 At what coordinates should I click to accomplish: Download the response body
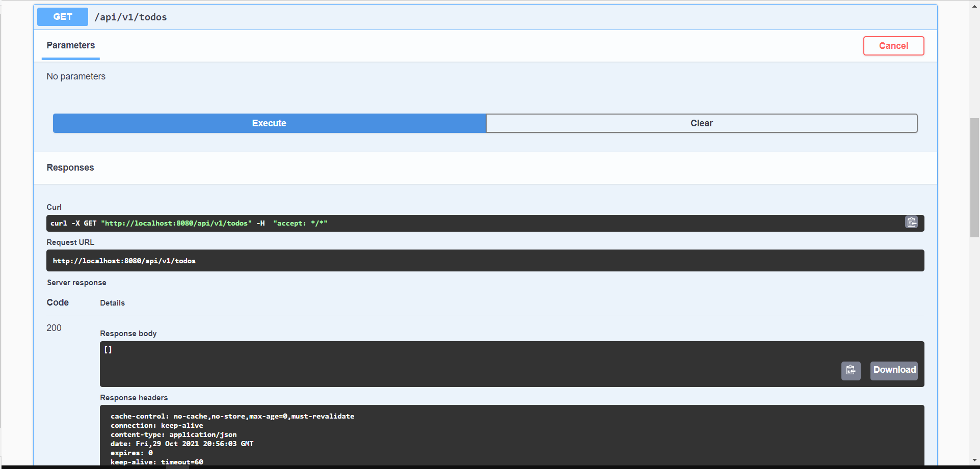tap(893, 370)
